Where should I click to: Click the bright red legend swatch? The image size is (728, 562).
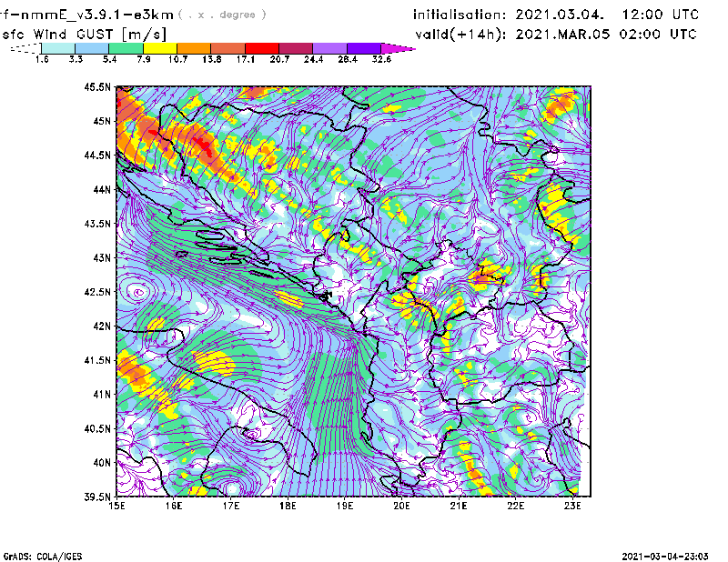coord(262,48)
